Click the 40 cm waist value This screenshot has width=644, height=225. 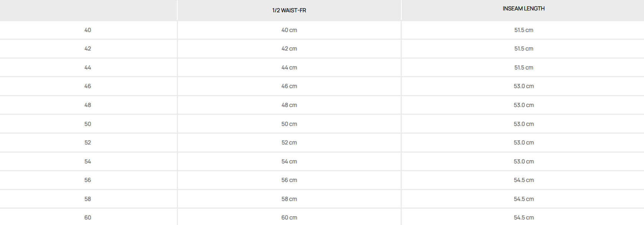coord(289,30)
